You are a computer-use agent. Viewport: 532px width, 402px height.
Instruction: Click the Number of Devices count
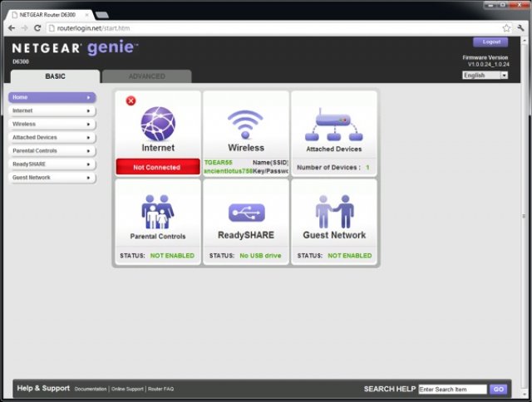click(367, 168)
